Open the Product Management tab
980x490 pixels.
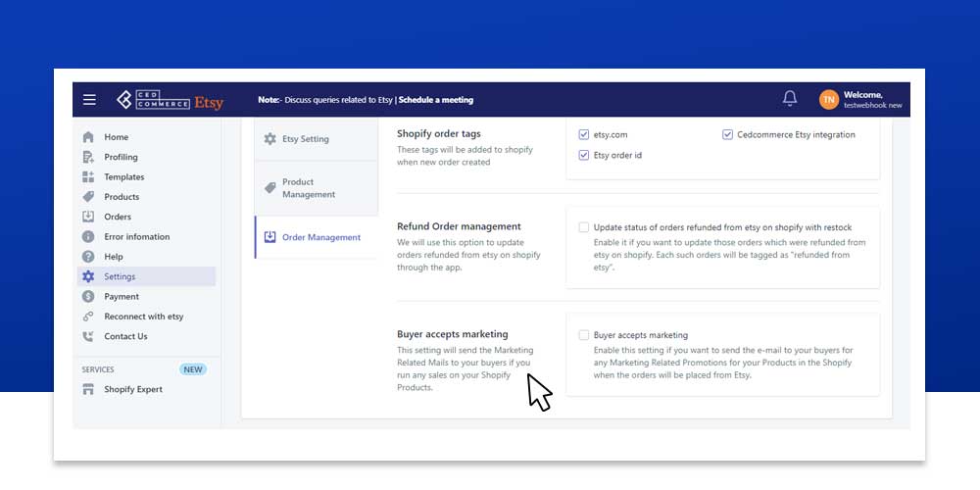pyautogui.click(x=317, y=188)
